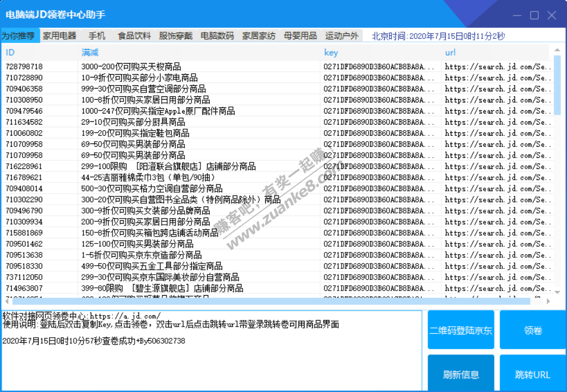The width and height of the screenshot is (567, 392).
Task: Select the 家居家纺 tab
Action: (259, 36)
